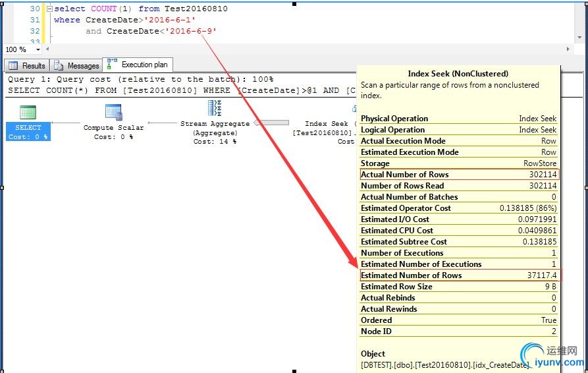The width and height of the screenshot is (588, 373).
Task: Click the Stream Aggregate cost 14 % label
Action: click(x=215, y=142)
